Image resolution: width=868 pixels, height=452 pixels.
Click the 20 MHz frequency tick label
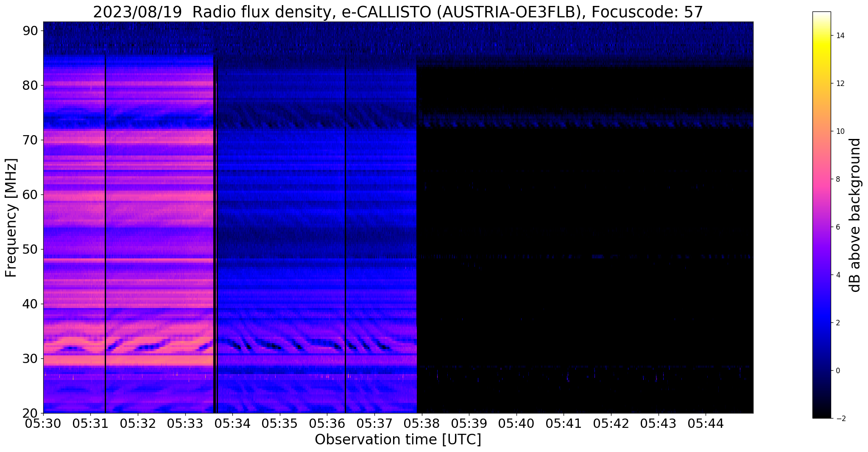click(31, 413)
